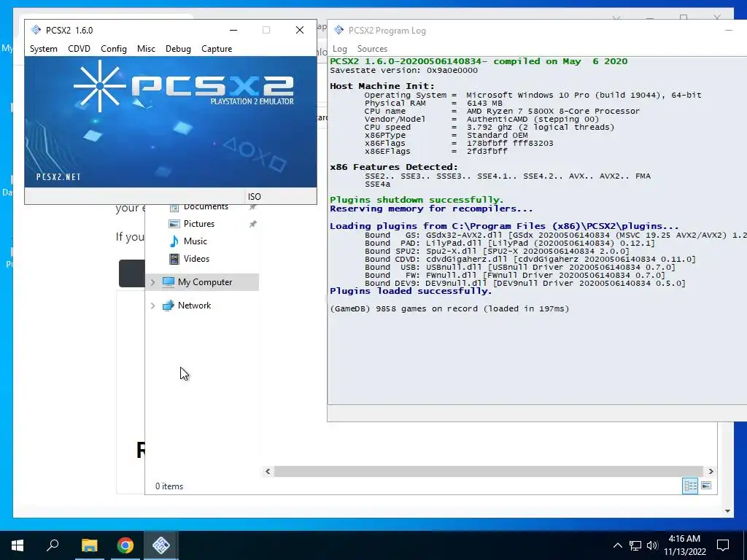Screen dimensions: 747x560
Task: Open the Debug menu
Action: 178,49
